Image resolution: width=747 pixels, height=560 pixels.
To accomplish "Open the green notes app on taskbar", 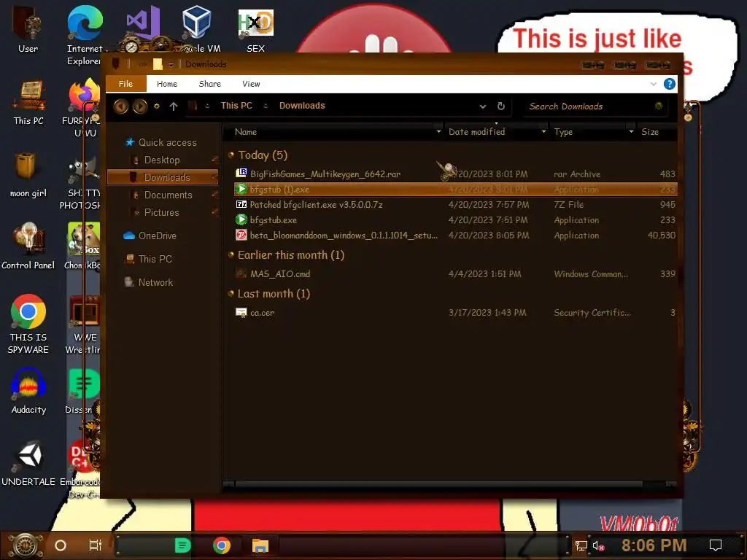I will pyautogui.click(x=182, y=545).
